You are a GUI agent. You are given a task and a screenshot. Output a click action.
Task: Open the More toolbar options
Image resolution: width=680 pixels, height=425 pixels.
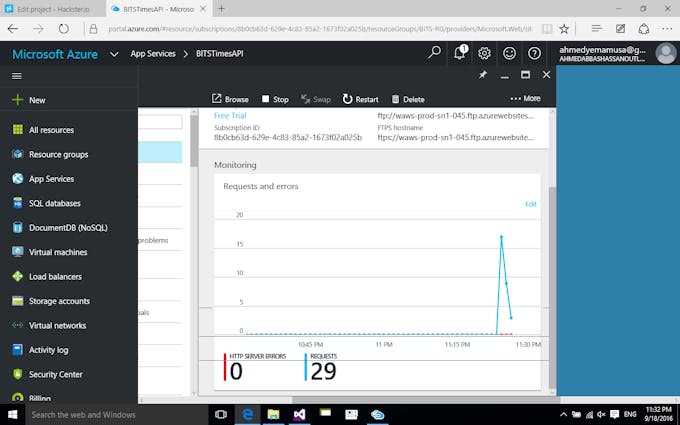click(x=525, y=98)
